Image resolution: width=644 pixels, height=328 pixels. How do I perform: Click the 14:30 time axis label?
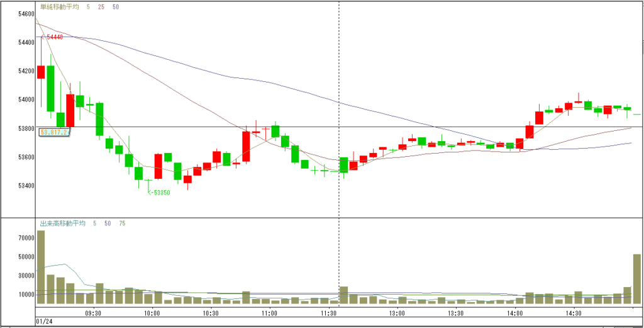tap(574, 313)
